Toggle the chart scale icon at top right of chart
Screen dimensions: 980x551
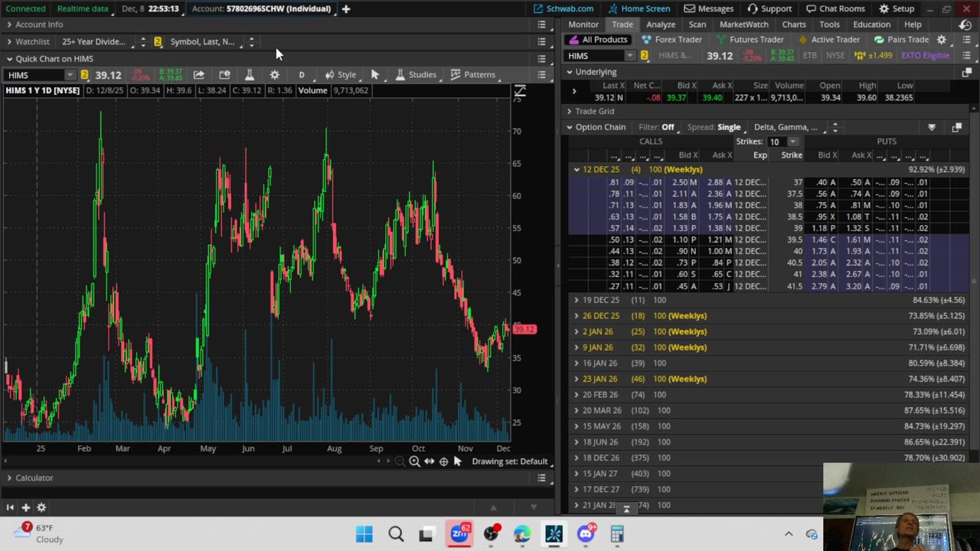pos(520,93)
